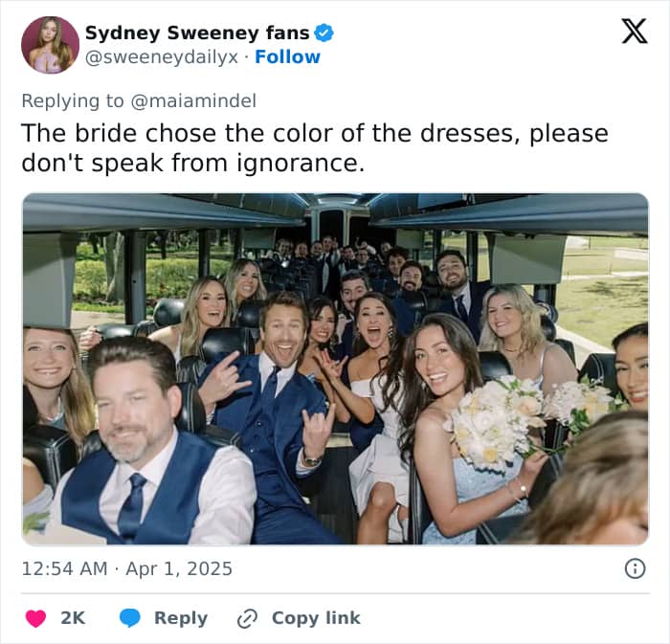This screenshot has height=644, width=670.
Task: Click the "12:54 AM · Apr 1, 2025" timestamp
Action: coord(127,568)
